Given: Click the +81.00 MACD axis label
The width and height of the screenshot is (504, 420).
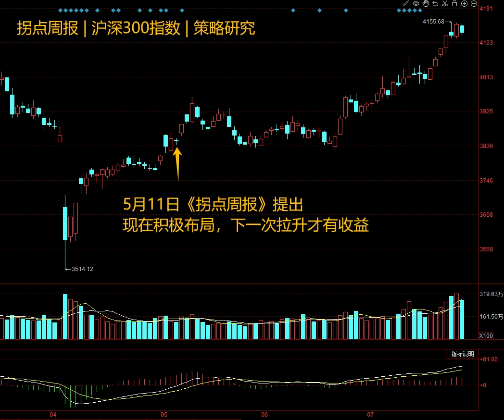Looking at the screenshot, I should point(489,359).
